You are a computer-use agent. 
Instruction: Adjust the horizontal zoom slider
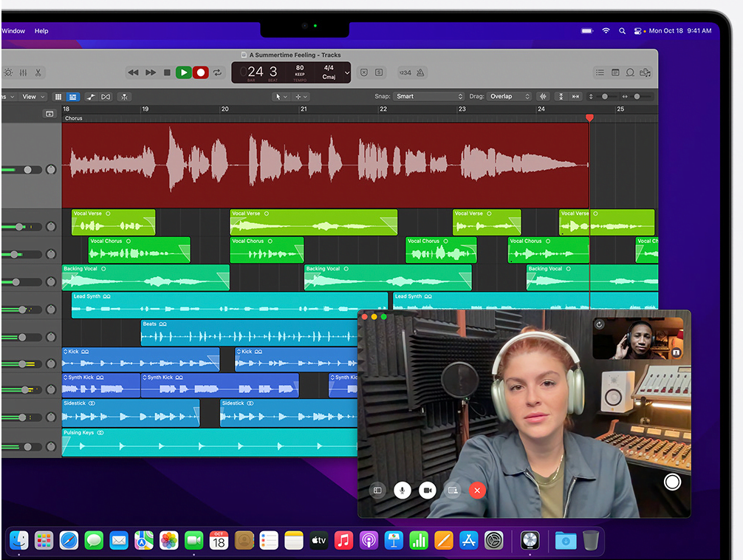(x=638, y=97)
